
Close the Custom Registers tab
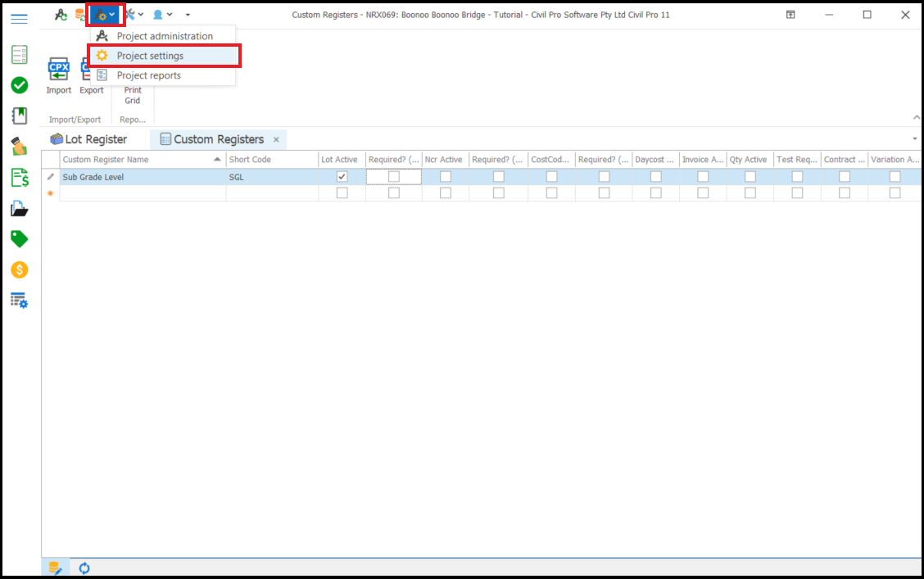pos(277,140)
